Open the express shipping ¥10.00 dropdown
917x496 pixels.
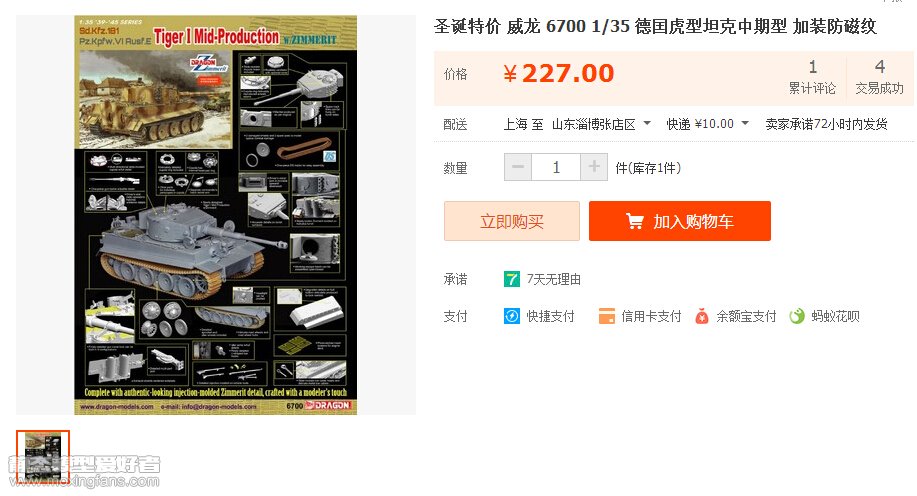(708, 124)
